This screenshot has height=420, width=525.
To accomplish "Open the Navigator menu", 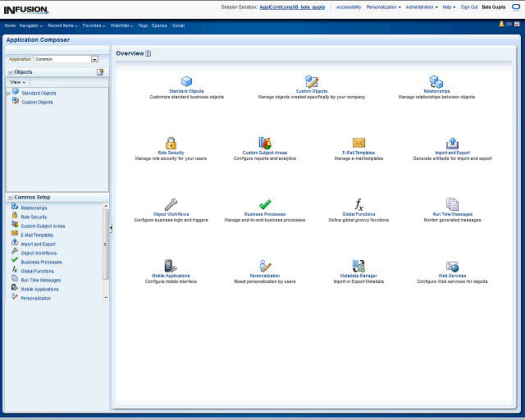I will coord(32,25).
